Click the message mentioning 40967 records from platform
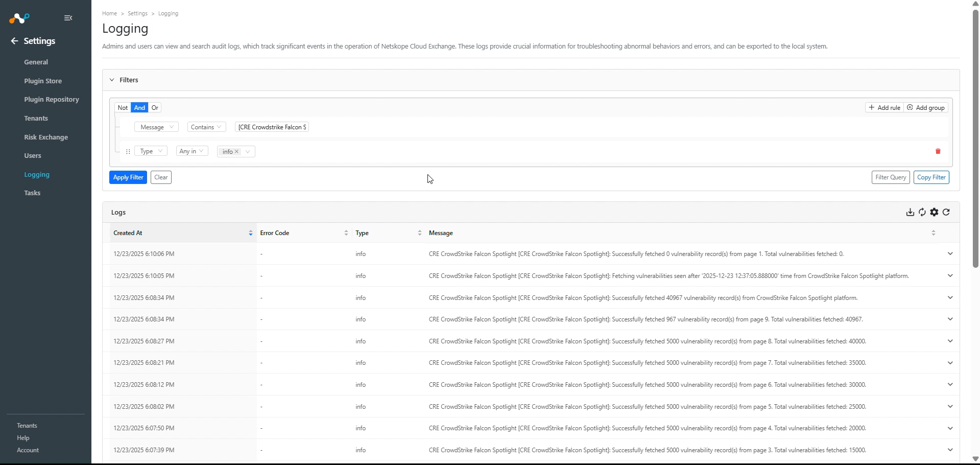The width and height of the screenshot is (980, 465). 643,298
